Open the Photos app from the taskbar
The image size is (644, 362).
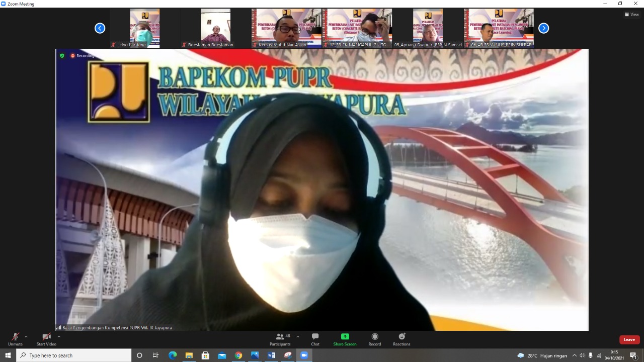coord(255,355)
